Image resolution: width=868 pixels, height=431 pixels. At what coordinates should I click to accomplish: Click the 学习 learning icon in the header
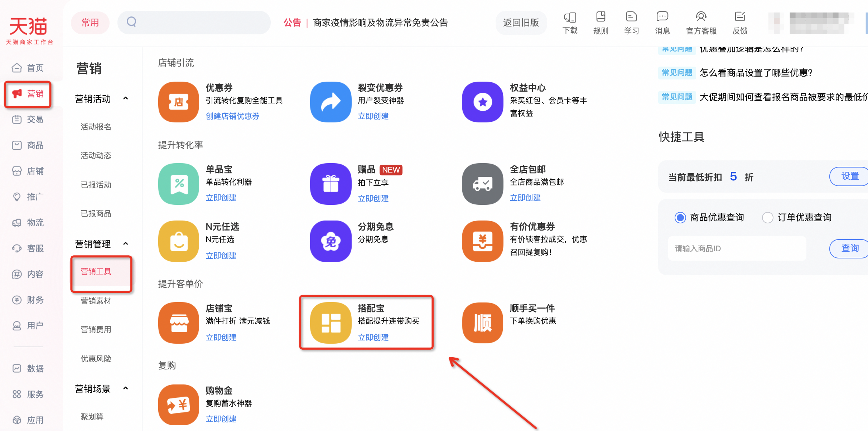point(631,17)
